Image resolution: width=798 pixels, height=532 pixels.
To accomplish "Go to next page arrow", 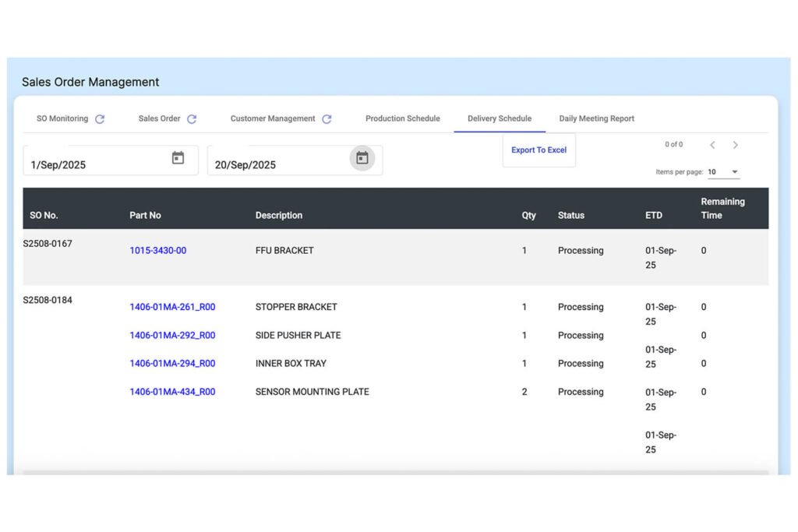I will pyautogui.click(x=735, y=145).
